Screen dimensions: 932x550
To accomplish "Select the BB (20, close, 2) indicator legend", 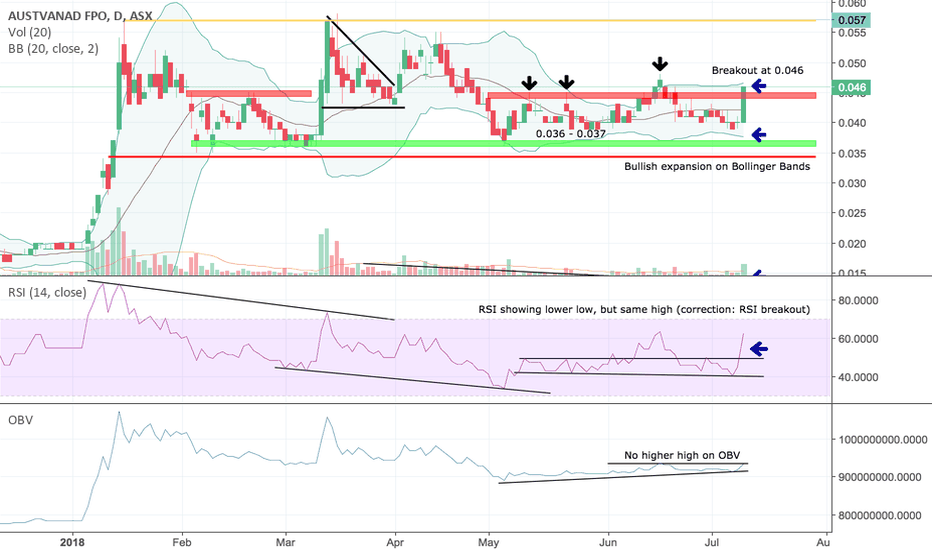I will (x=53, y=49).
